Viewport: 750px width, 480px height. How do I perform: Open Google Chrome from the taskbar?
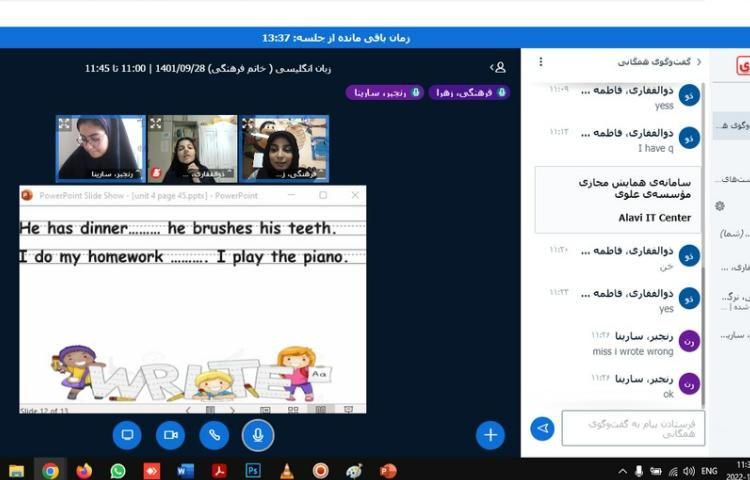pyautogui.click(x=50, y=470)
